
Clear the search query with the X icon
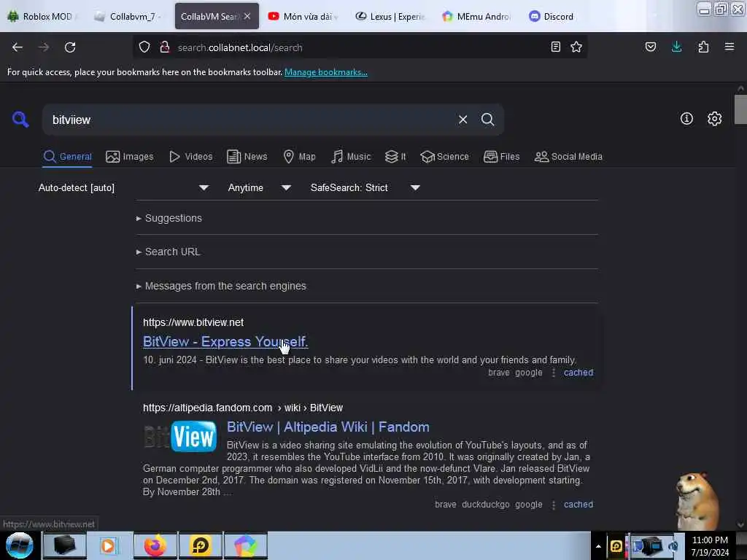pos(462,120)
